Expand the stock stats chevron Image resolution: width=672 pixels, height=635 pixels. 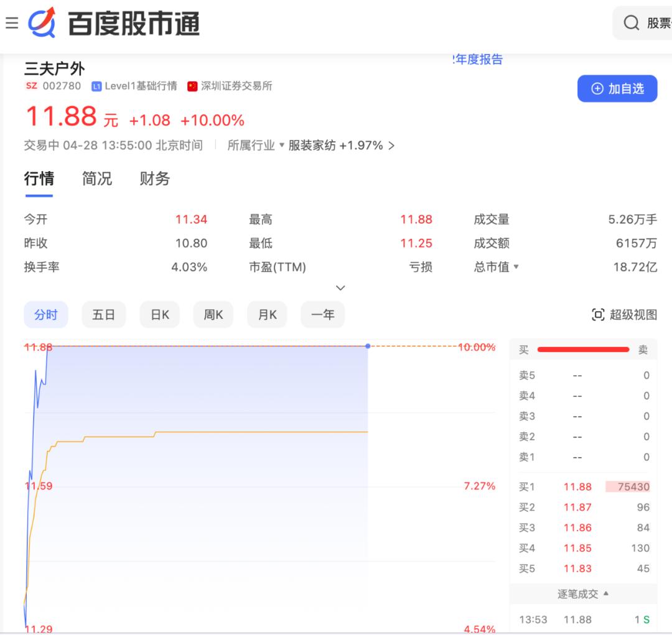tap(340, 288)
